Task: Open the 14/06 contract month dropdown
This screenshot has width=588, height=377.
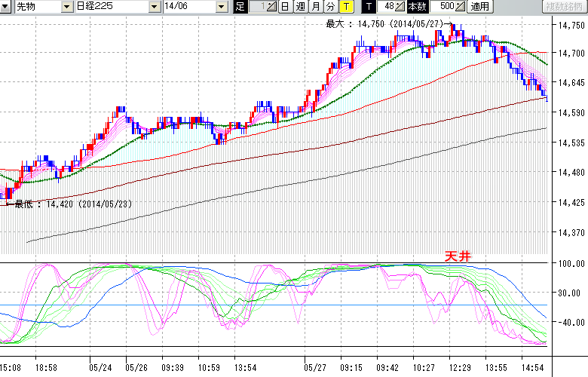Action: point(221,7)
